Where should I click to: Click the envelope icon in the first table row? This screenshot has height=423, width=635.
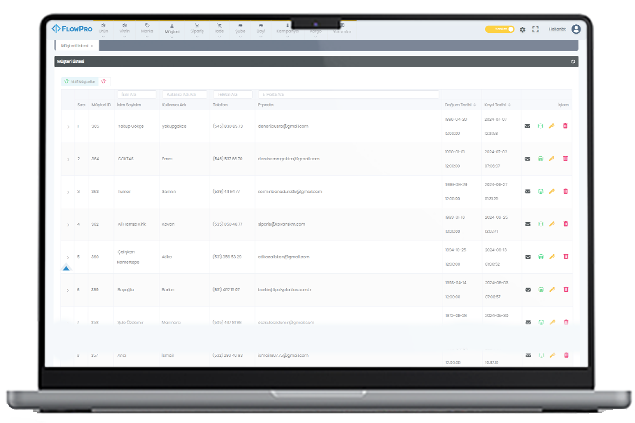528,126
